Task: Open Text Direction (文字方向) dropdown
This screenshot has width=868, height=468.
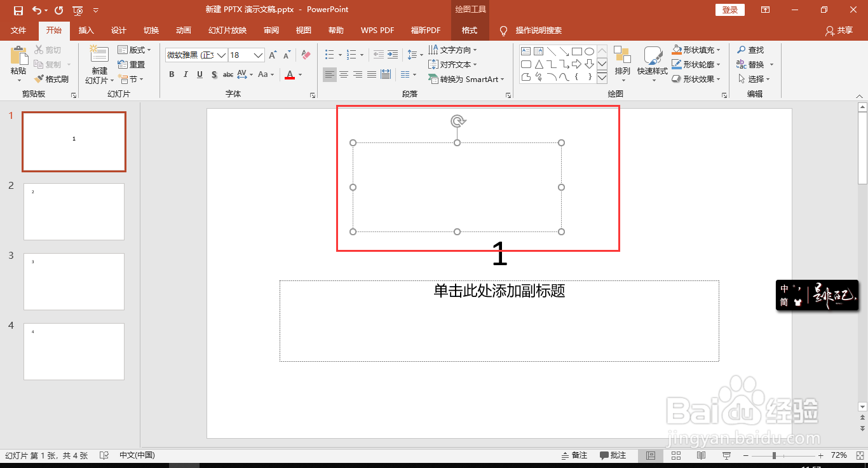Action: coord(452,50)
